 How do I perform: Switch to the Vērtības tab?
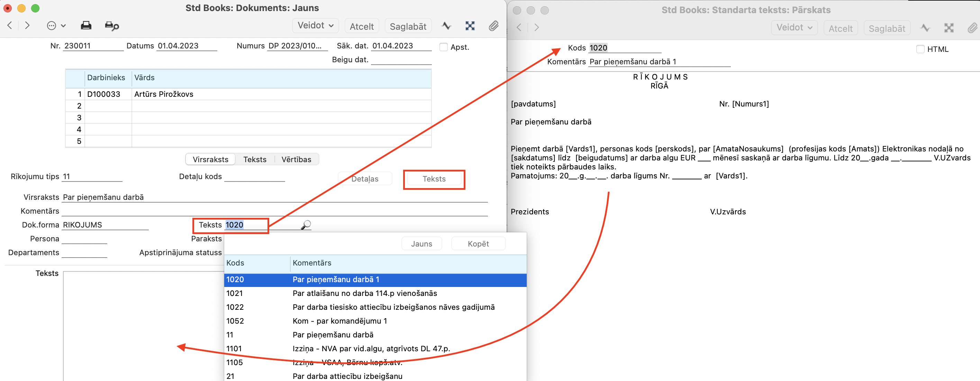(x=296, y=159)
